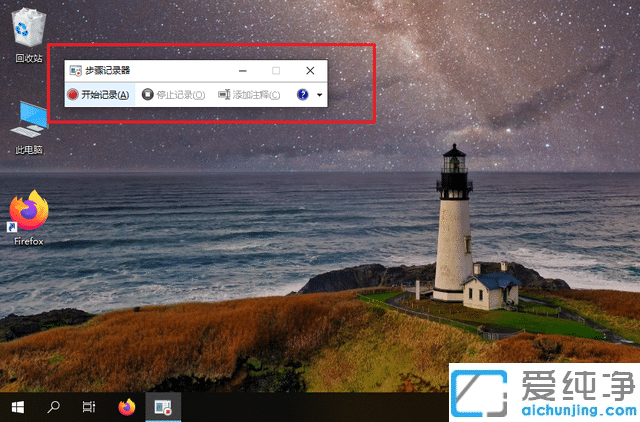Close the 步骤记录器 window
Viewport: 640px width, 422px height.
(310, 71)
